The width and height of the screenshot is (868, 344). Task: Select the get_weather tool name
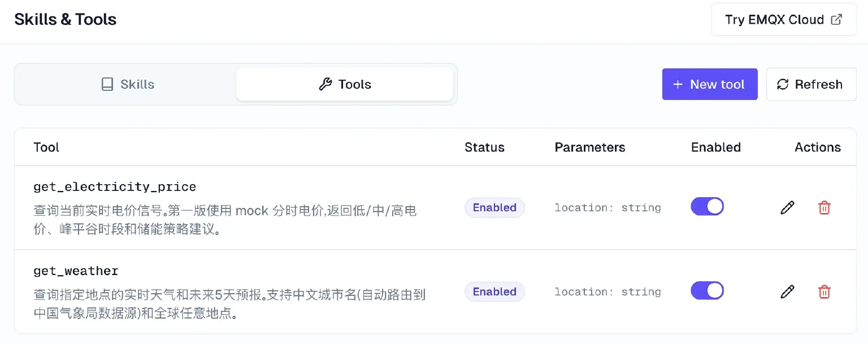[x=76, y=271]
